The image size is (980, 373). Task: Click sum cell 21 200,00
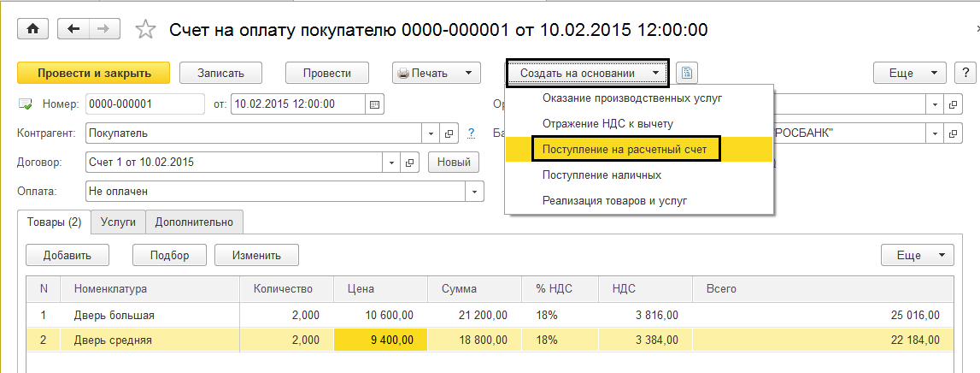(x=475, y=316)
